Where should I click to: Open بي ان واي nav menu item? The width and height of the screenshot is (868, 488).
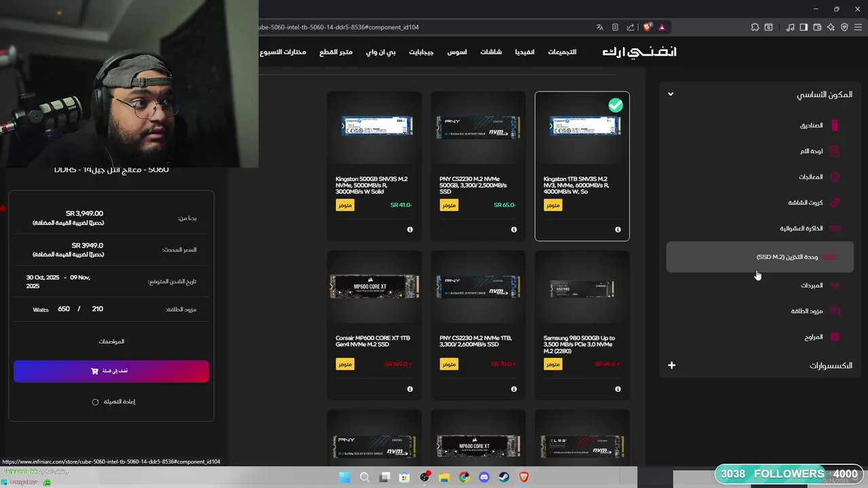(x=381, y=52)
